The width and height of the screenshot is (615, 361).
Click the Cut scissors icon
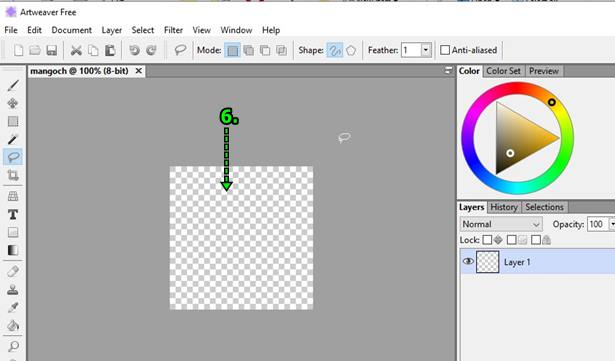pyautogui.click(x=76, y=50)
